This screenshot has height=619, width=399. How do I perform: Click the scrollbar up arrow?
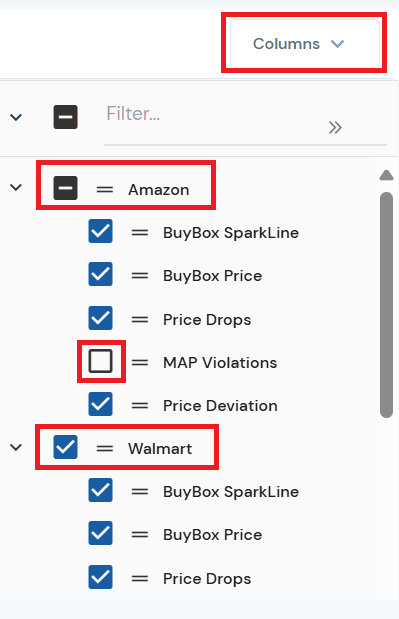tap(386, 175)
